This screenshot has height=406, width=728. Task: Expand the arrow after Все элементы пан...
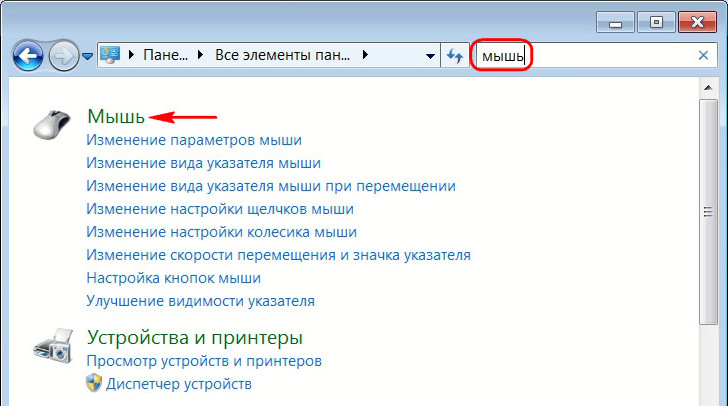(x=365, y=55)
